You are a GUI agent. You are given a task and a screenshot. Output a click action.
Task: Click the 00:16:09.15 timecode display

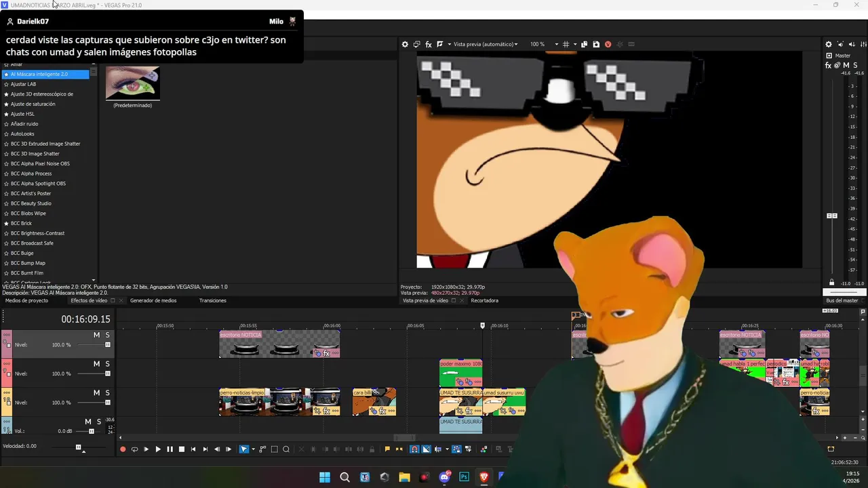(x=85, y=319)
